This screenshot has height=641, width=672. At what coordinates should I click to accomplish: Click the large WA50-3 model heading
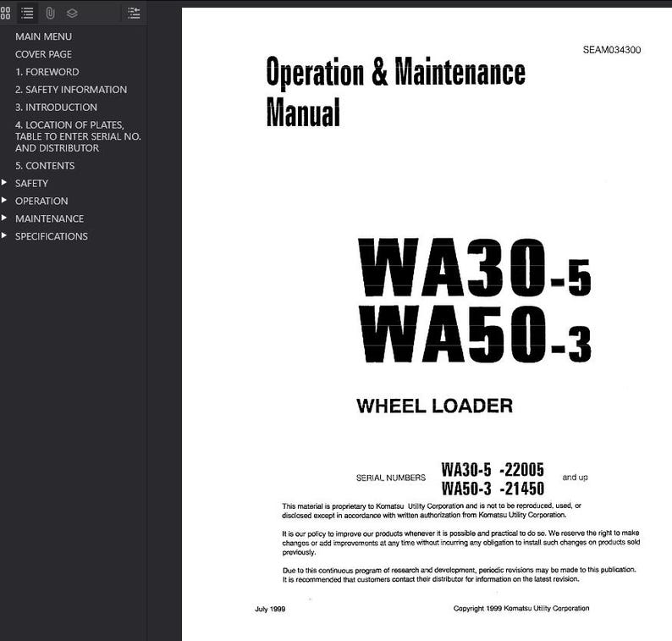tap(476, 334)
